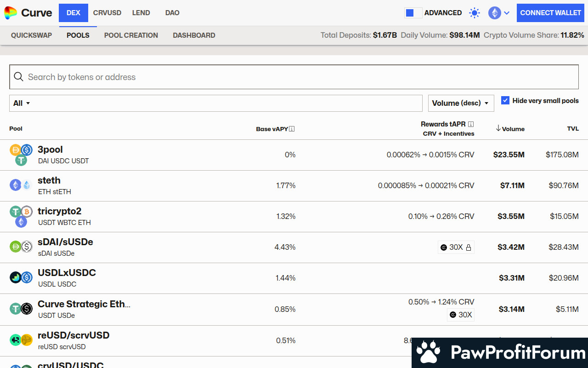This screenshot has width=588, height=368.
Task: Toggle the ADVANCED mode switch
Action: [x=413, y=13]
